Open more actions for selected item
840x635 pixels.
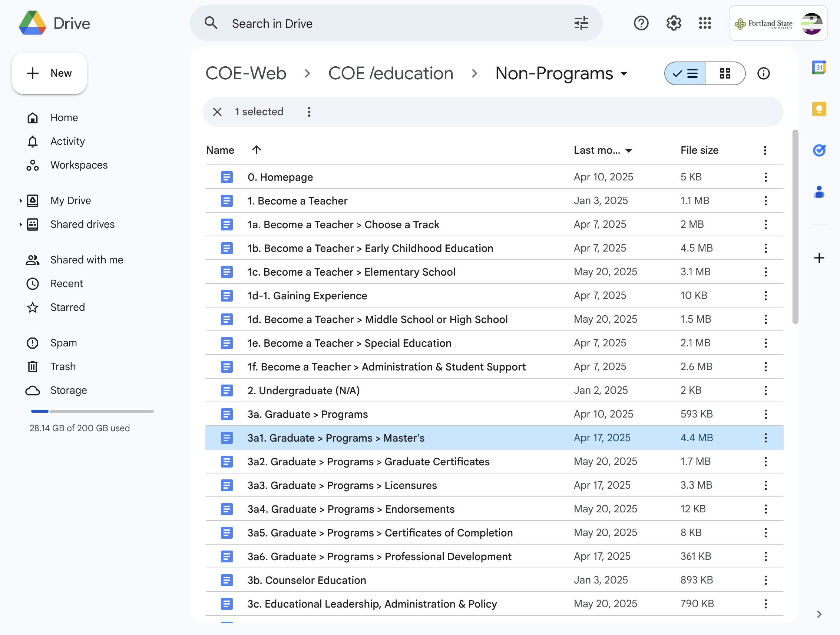click(x=309, y=112)
